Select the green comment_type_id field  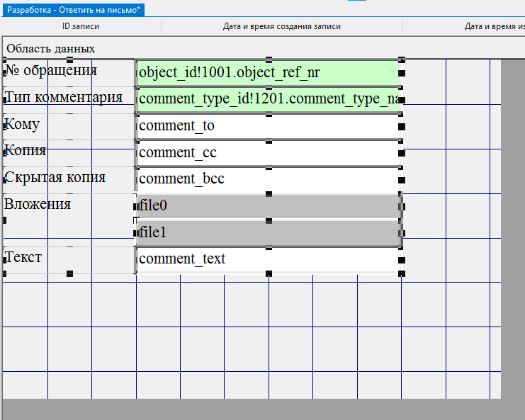click(x=269, y=99)
